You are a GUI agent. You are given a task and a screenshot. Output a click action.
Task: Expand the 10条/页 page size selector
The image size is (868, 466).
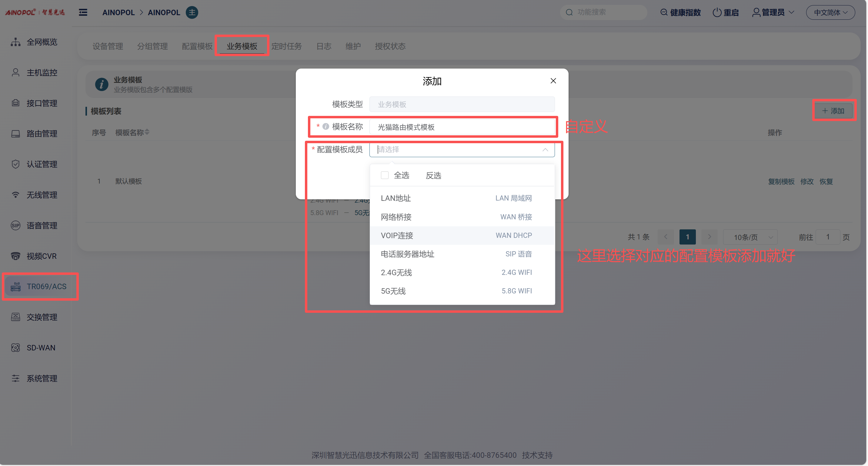tap(750, 237)
